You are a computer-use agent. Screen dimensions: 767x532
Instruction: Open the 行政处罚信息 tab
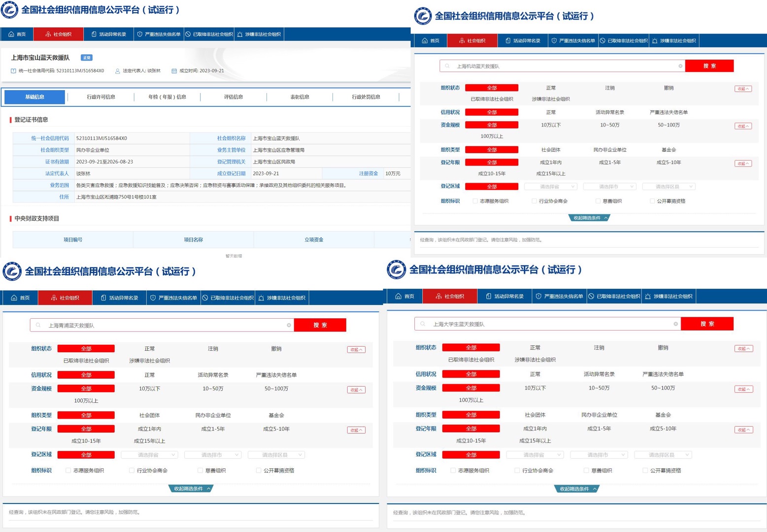[366, 97]
